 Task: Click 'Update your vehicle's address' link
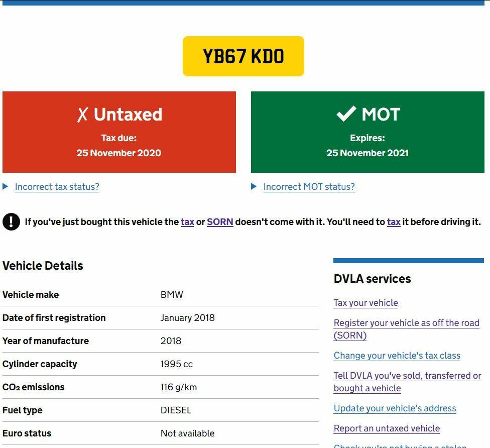[395, 408]
